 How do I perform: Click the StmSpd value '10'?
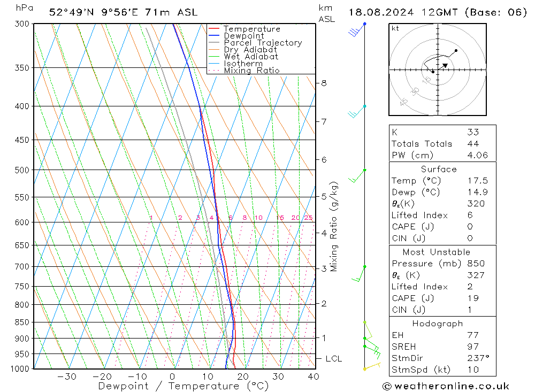coord(473,370)
